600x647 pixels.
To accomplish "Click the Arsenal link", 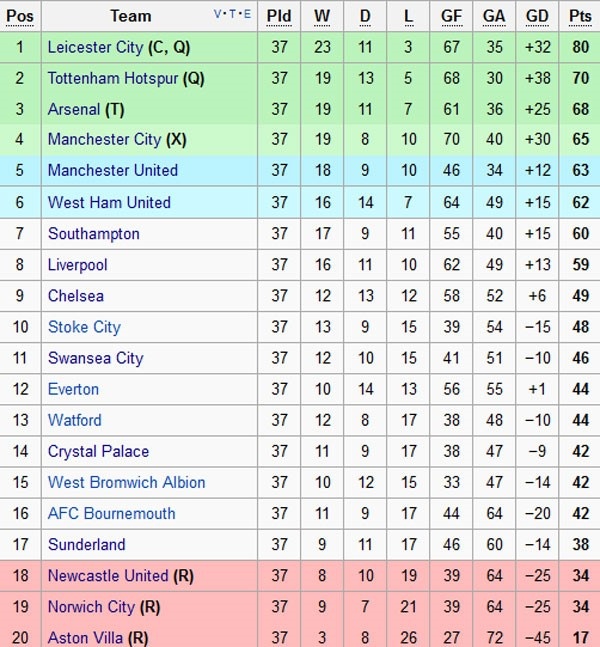I will click(x=74, y=109).
